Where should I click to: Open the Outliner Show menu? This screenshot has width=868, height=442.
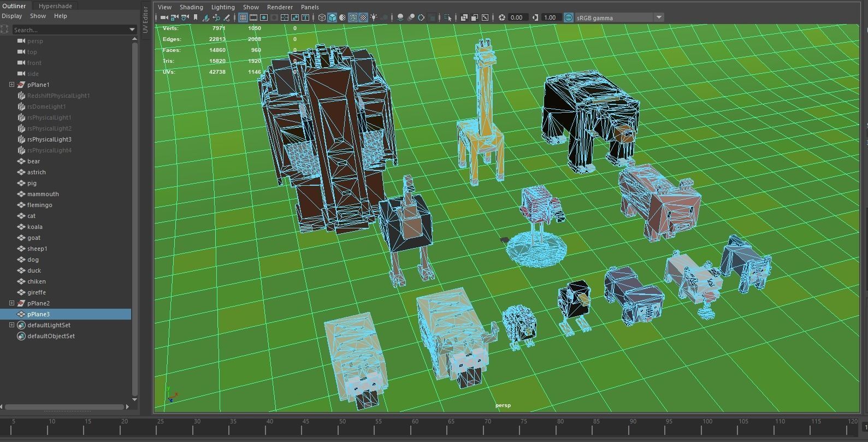pyautogui.click(x=38, y=16)
